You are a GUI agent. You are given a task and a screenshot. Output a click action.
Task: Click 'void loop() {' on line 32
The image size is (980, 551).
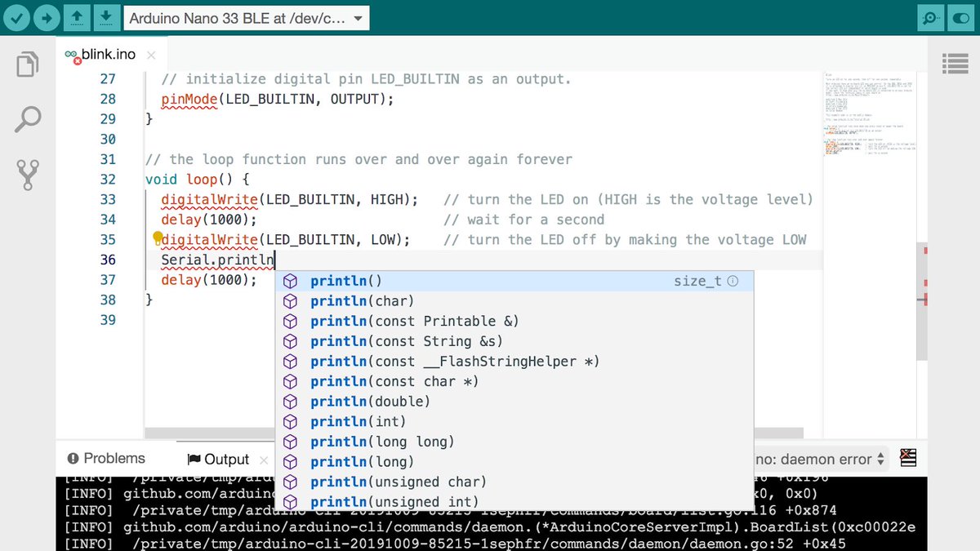pyautogui.click(x=197, y=180)
